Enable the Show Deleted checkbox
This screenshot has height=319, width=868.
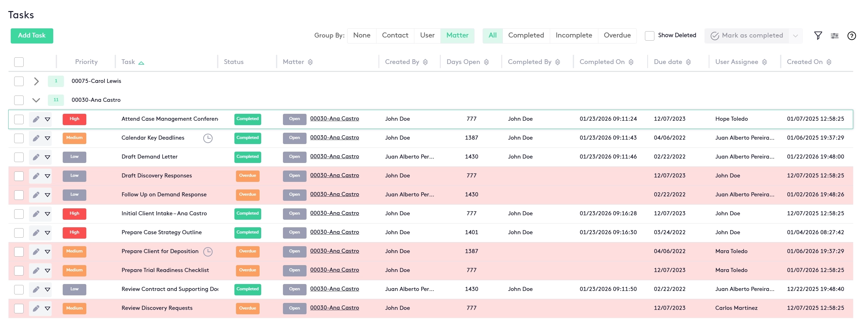tap(649, 36)
